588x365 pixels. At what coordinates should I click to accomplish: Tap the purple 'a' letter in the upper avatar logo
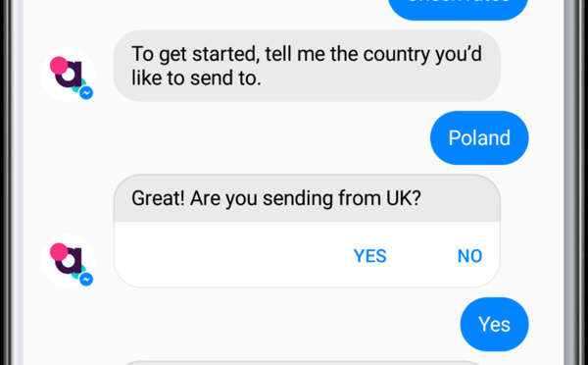pyautogui.click(x=71, y=76)
